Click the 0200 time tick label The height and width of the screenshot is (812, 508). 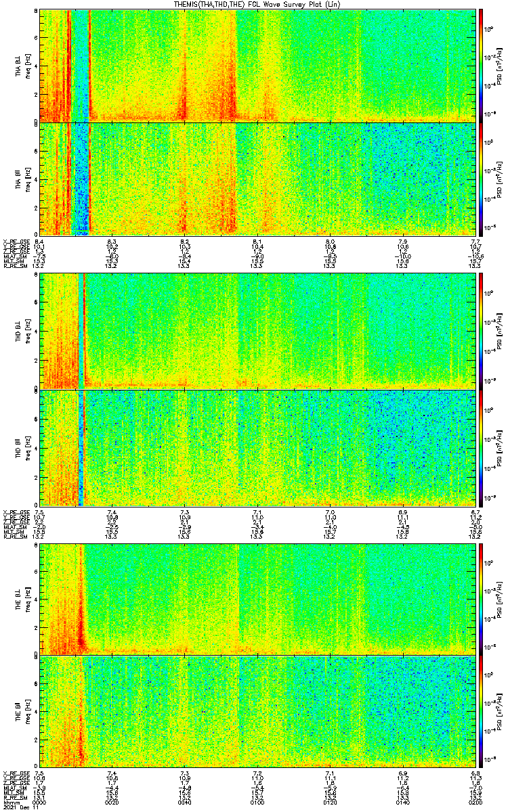click(x=474, y=801)
